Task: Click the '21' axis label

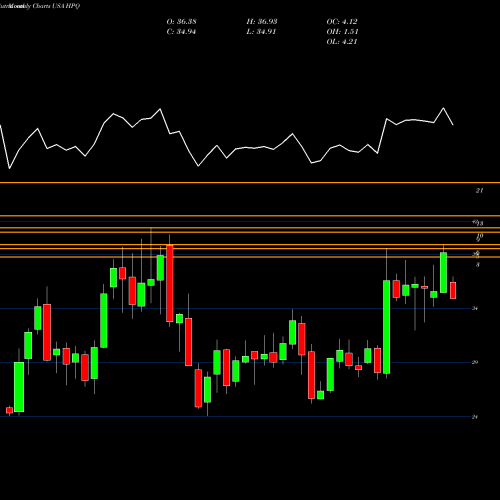Action: pyautogui.click(x=479, y=191)
